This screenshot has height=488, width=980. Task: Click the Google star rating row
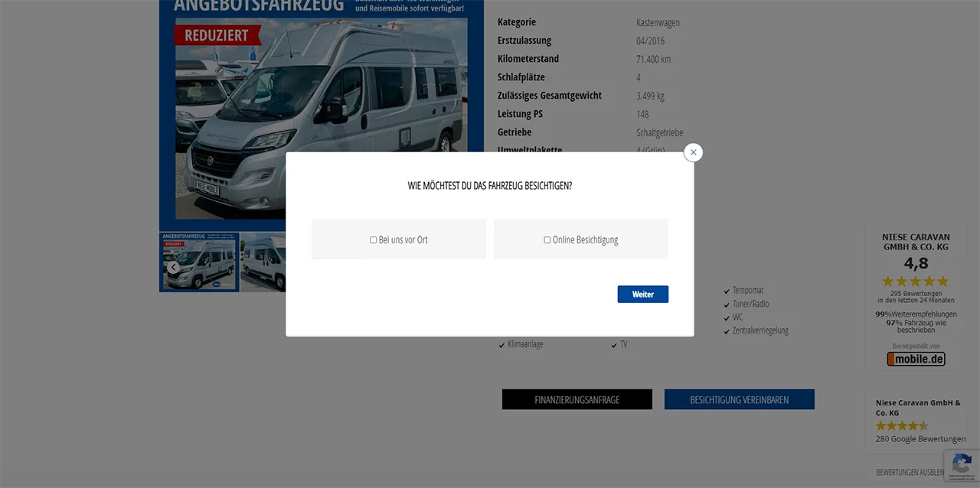pyautogui.click(x=902, y=425)
